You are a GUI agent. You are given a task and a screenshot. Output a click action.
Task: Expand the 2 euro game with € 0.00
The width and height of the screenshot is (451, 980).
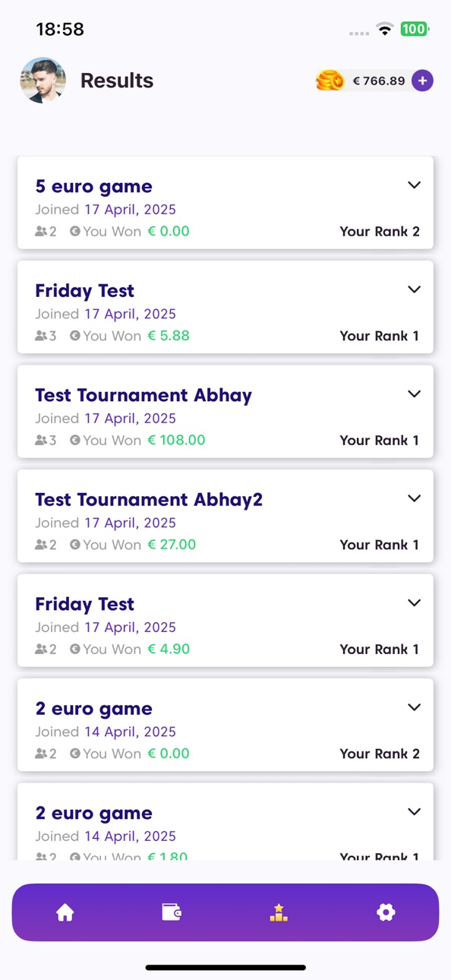point(414,707)
